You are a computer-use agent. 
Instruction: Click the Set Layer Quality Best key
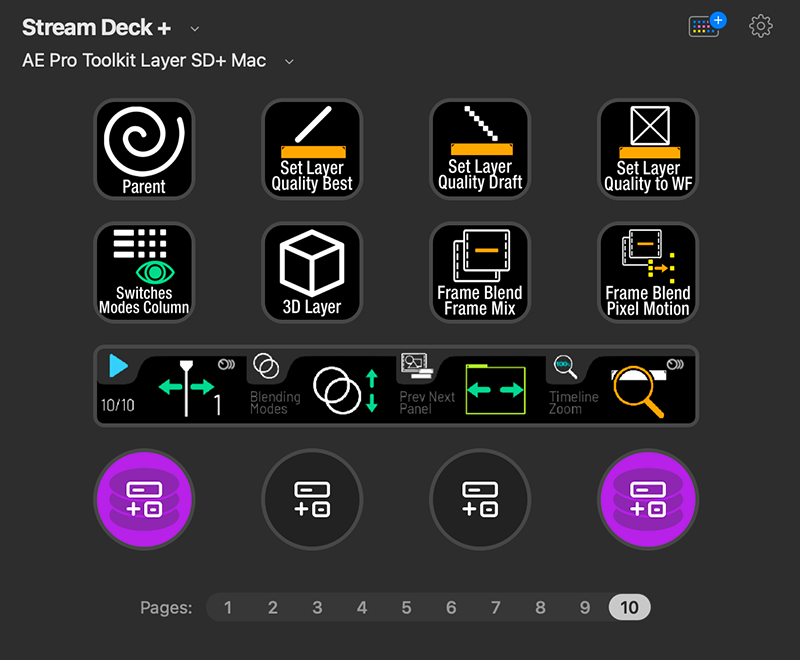click(x=312, y=149)
